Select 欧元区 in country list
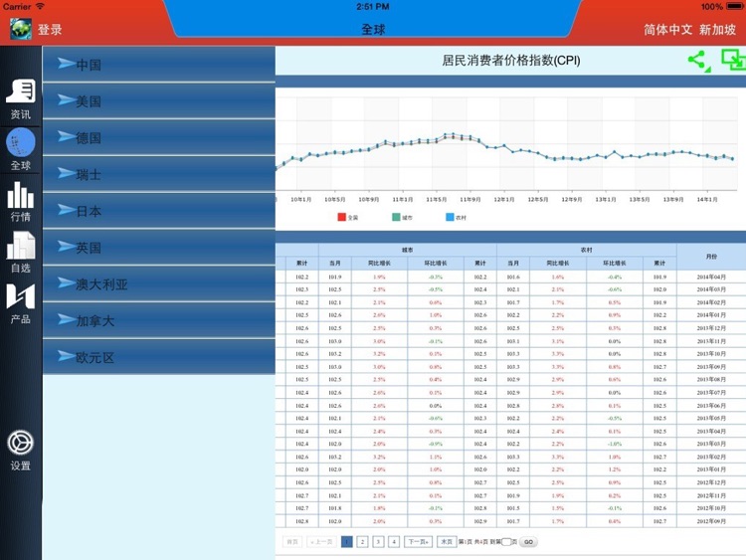This screenshot has height=560, width=746. pyautogui.click(x=159, y=357)
